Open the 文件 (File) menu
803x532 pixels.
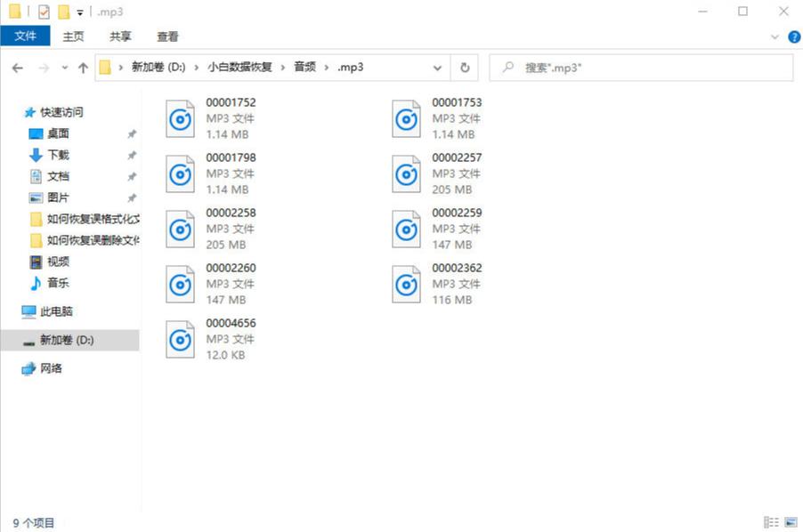tap(26, 36)
